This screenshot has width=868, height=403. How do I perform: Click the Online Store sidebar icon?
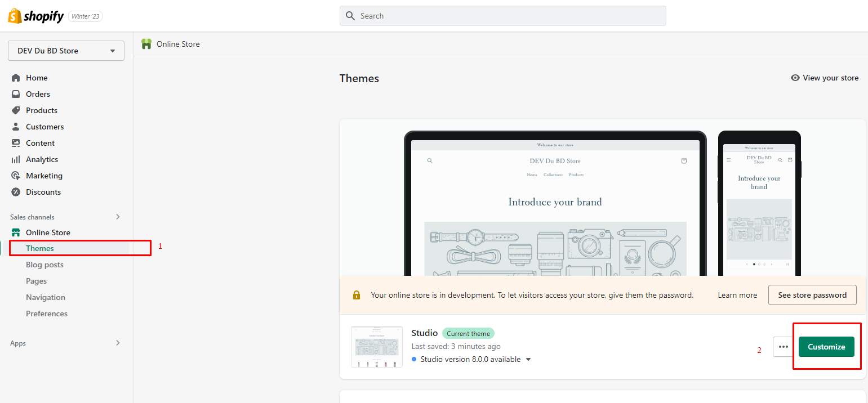(x=16, y=232)
